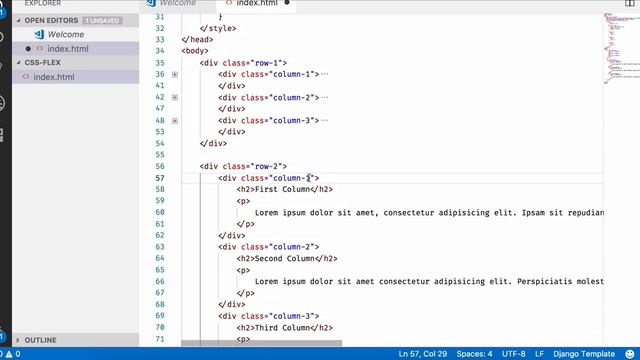The height and width of the screenshot is (360, 640).
Task: Click the row-2 div tag on line 56
Action: pos(243,166)
